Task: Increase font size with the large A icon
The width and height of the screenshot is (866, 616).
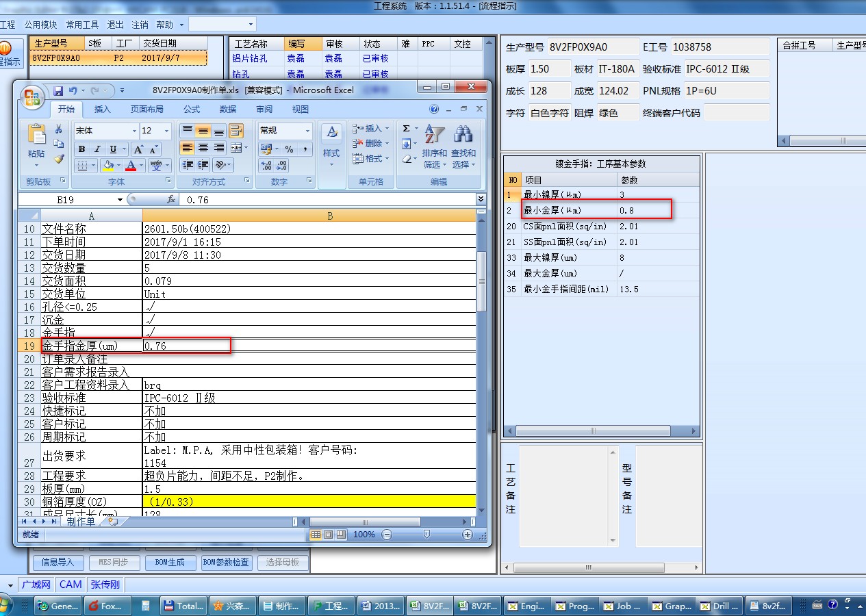Action: [x=138, y=149]
